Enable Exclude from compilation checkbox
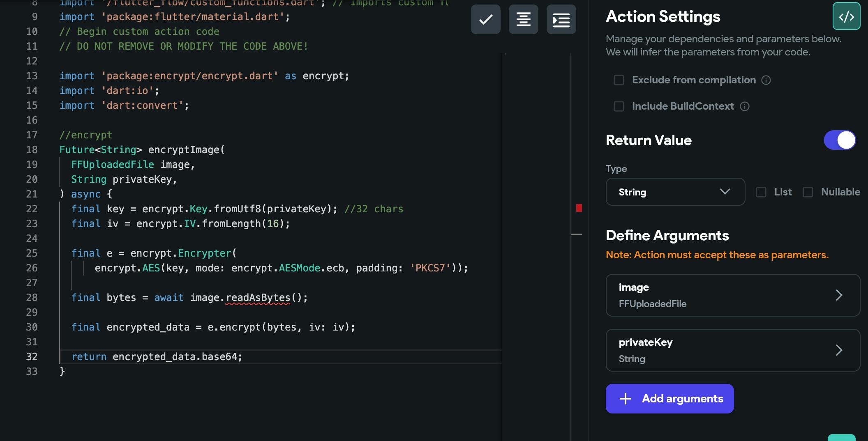The height and width of the screenshot is (441, 868). (x=619, y=80)
